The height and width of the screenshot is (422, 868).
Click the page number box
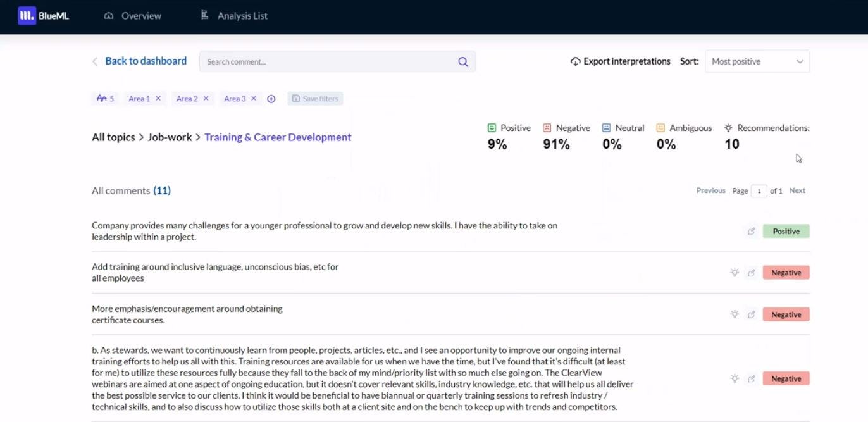[x=759, y=191]
